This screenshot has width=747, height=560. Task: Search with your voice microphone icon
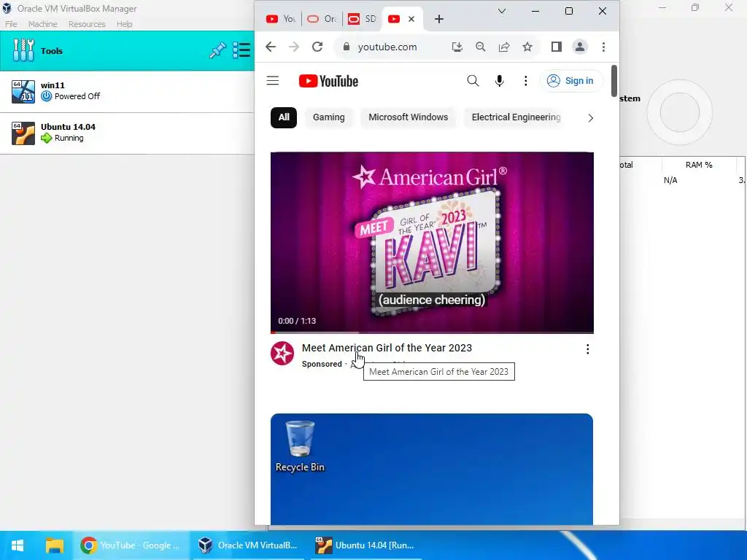pyautogui.click(x=499, y=81)
